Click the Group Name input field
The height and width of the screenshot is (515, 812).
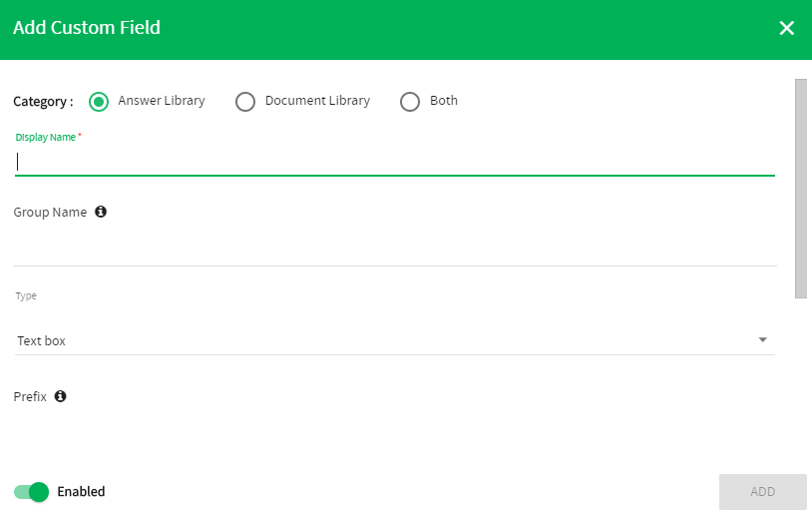395,248
